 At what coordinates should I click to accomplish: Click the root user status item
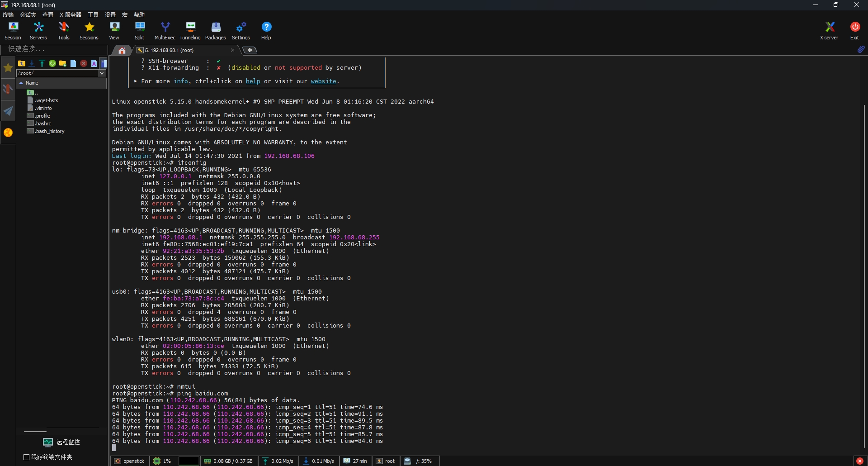click(386, 461)
